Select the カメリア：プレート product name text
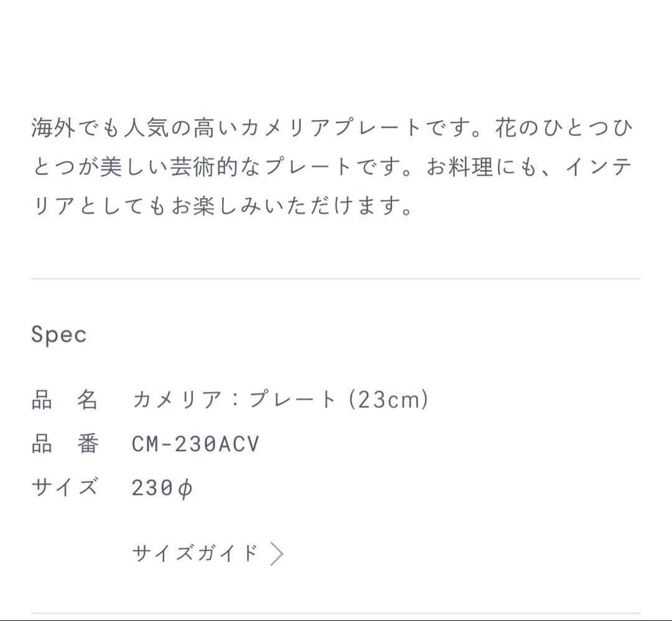Viewport: 672px width, 621px height. pyautogui.click(x=235, y=399)
